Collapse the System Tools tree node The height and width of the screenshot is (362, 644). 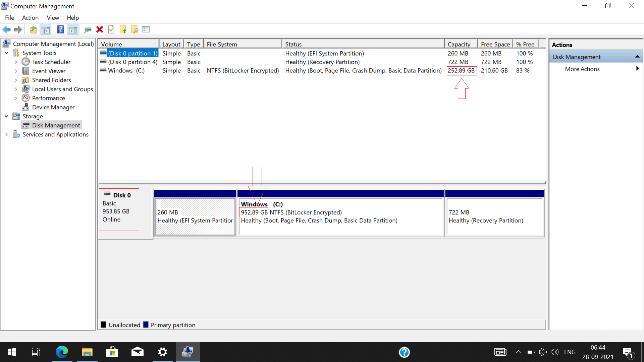point(6,53)
